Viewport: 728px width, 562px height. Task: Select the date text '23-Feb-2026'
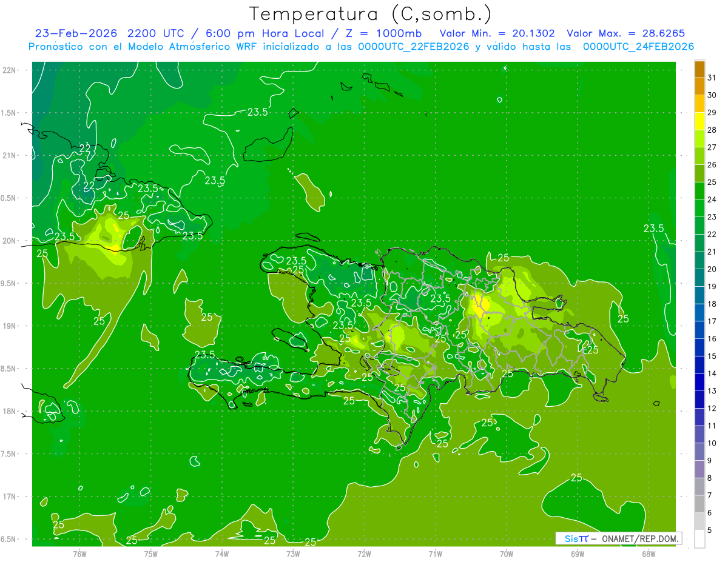[76, 33]
